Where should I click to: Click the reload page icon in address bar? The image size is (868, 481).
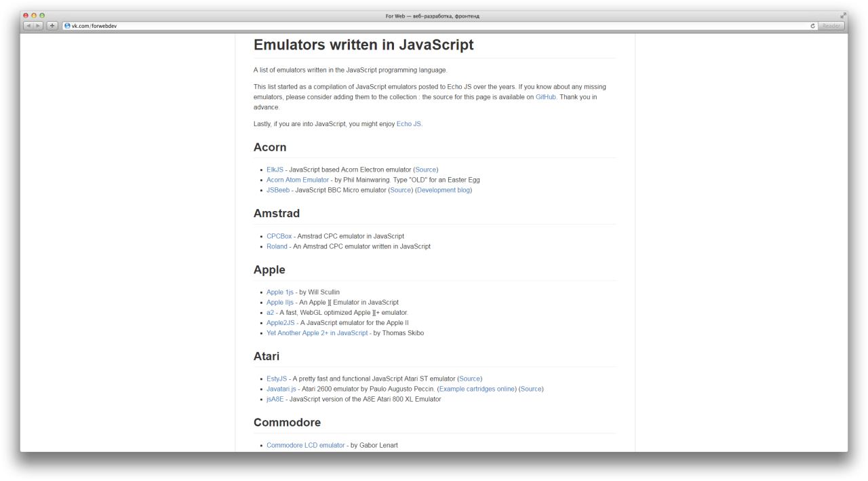click(x=812, y=26)
